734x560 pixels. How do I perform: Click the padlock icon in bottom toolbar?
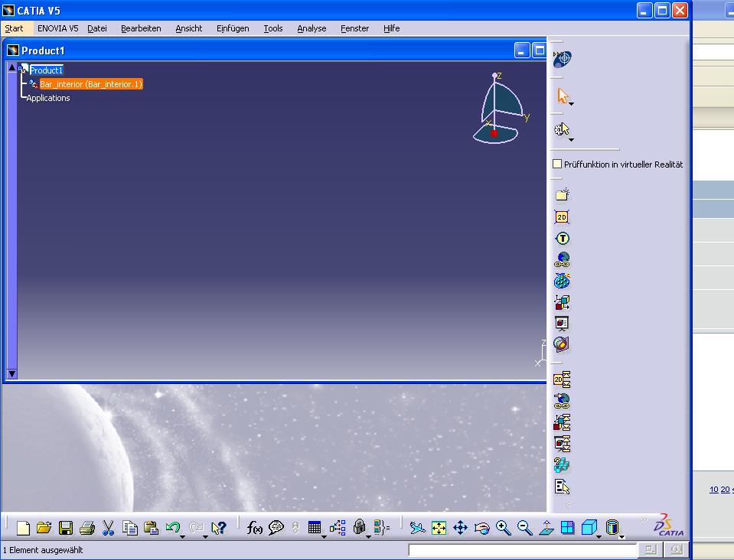[359, 528]
